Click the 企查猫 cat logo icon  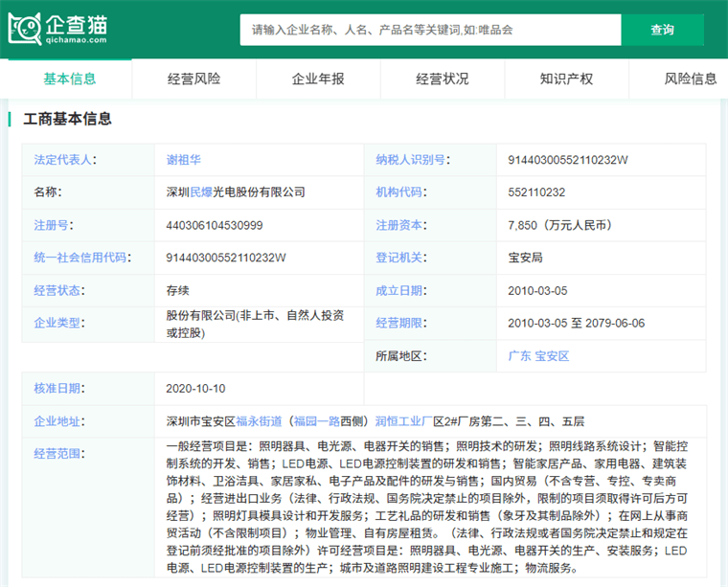[x=23, y=29]
